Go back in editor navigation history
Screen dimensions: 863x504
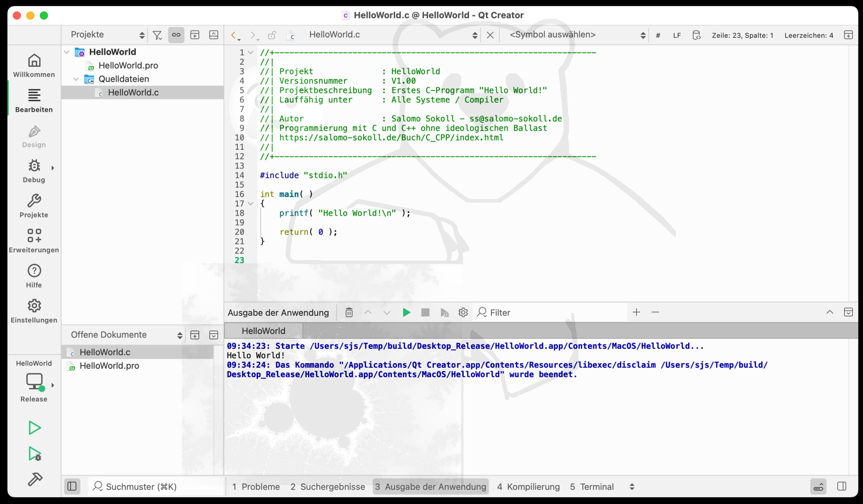[x=235, y=35]
